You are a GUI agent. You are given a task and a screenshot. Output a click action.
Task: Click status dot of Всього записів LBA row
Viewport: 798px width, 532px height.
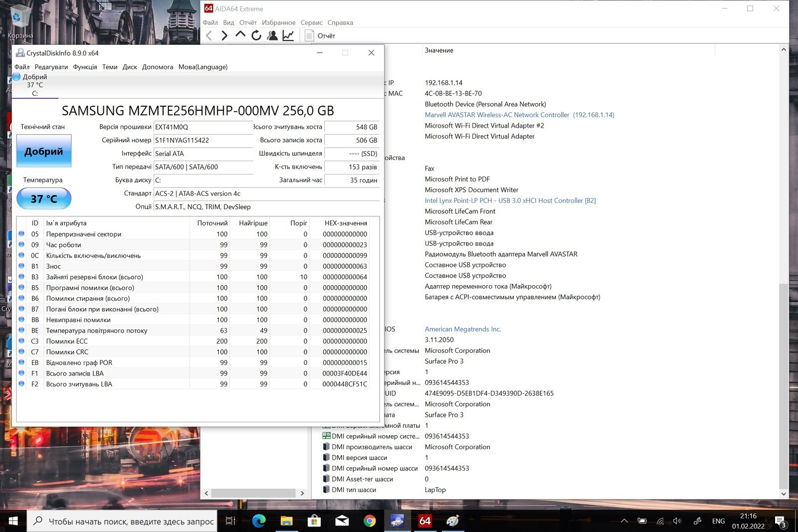[21, 373]
